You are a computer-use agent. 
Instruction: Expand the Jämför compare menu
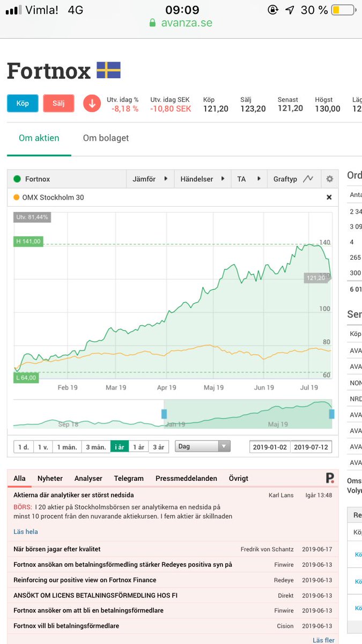coord(150,179)
